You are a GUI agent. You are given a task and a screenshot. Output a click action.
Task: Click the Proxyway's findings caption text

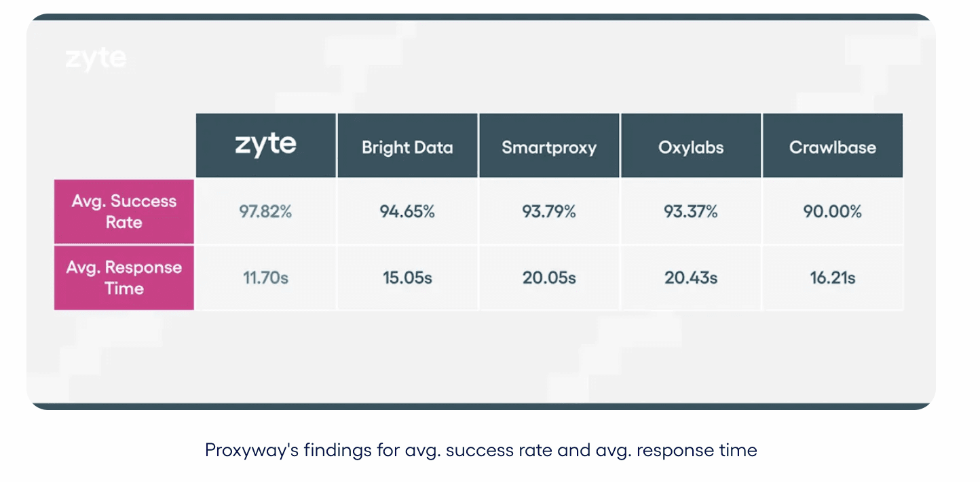[480, 450]
